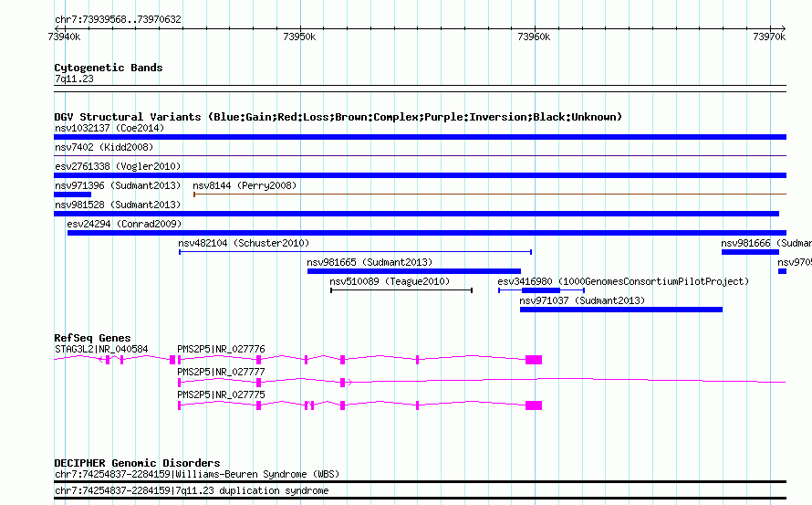
Task: Select the thin nsv482104 blue line
Action: (355, 252)
